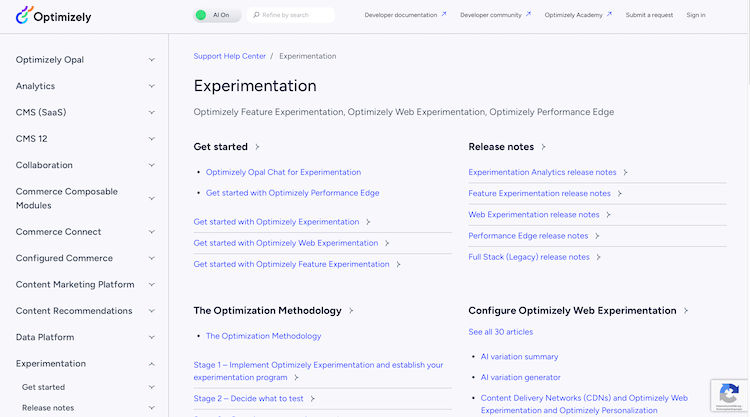This screenshot has height=417, width=750.
Task: Click arrow beside Get started with Feature Experimentation
Action: (398, 264)
